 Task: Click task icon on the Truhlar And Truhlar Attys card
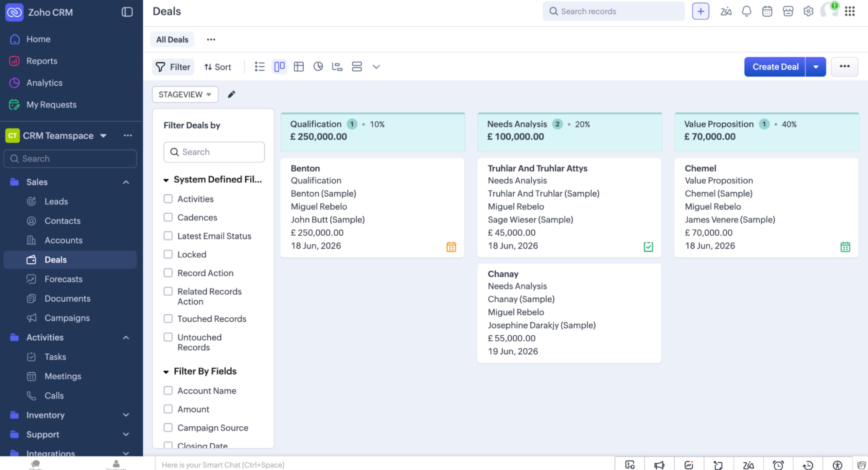pos(648,247)
